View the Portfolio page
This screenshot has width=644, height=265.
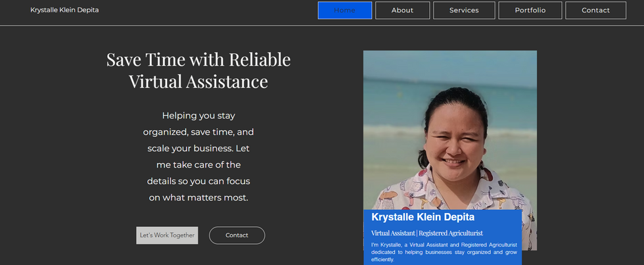click(x=530, y=11)
